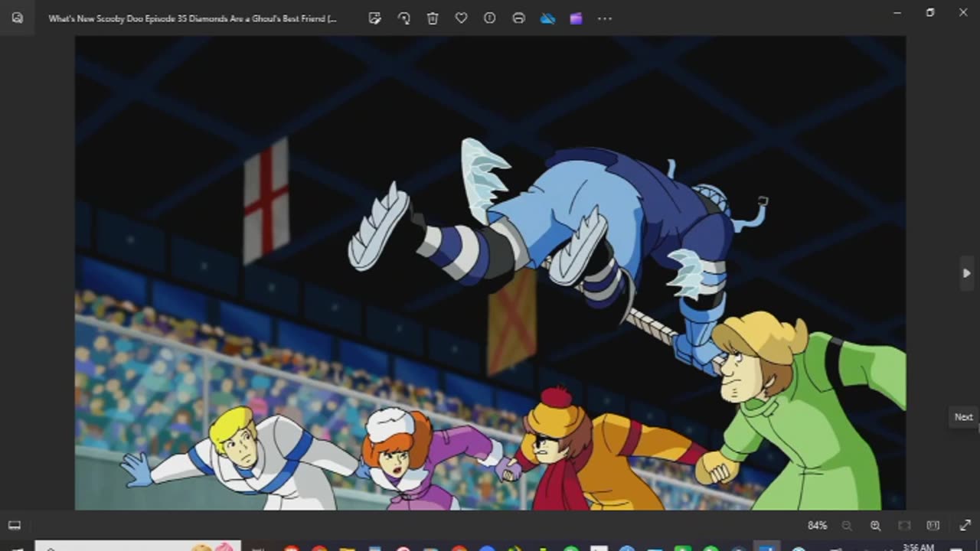This screenshot has height=551, width=980.
Task: Delete the photo using the trash icon
Action: (433, 18)
